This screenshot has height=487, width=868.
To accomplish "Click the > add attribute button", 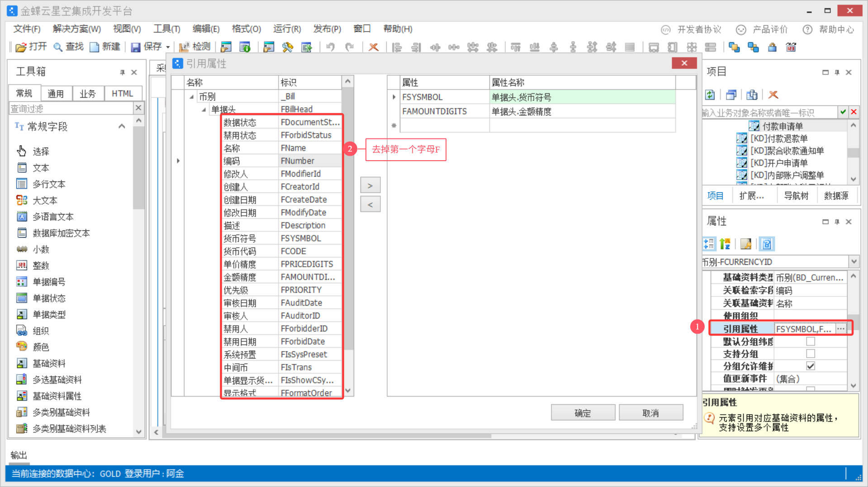I will [370, 186].
